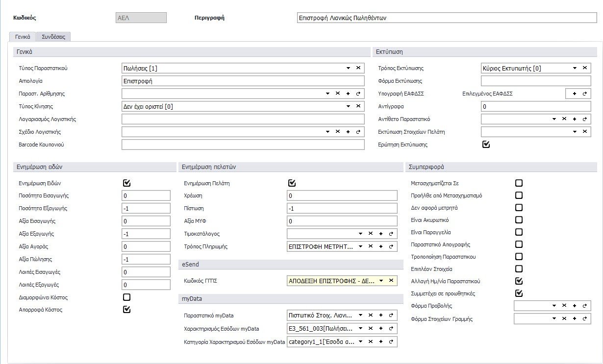Clear the Αντίθετο Παραστατικό field with X

(564, 119)
